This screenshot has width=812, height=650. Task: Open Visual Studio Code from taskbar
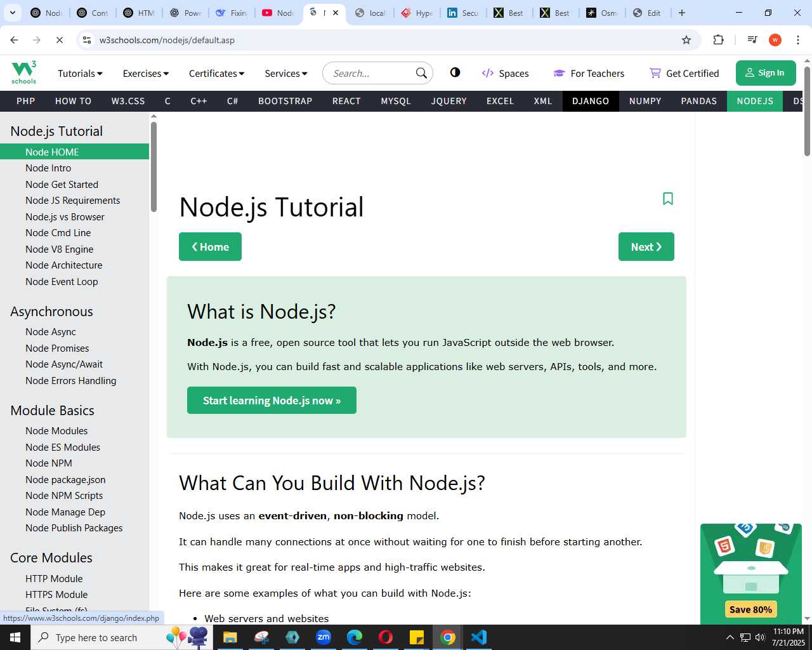point(479,637)
